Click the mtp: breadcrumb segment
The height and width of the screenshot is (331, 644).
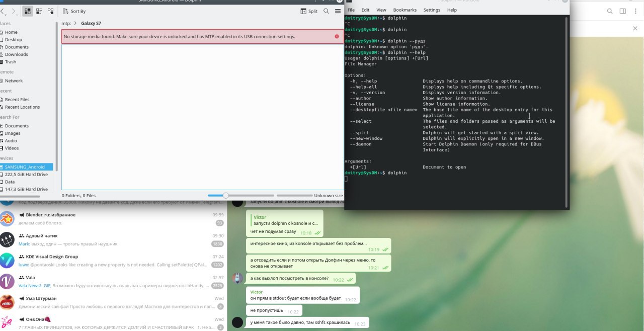pyautogui.click(x=66, y=23)
